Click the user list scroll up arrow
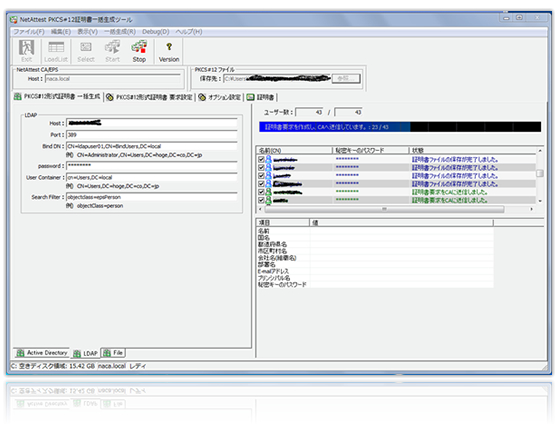 (540, 151)
